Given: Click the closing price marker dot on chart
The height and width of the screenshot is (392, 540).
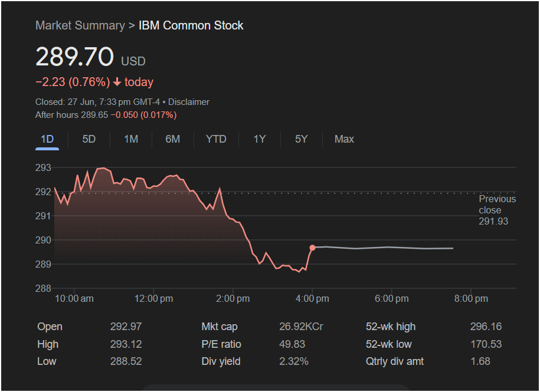Looking at the screenshot, I should point(312,248).
